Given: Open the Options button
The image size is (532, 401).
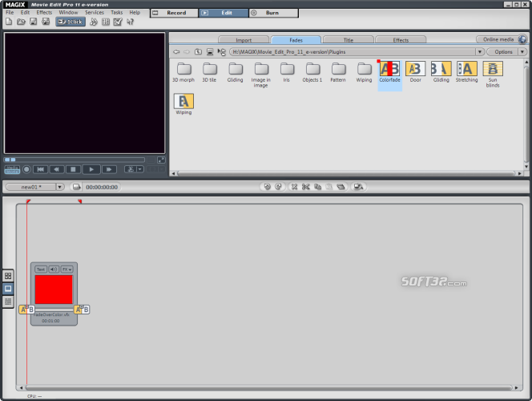Looking at the screenshot, I should click(x=503, y=52).
